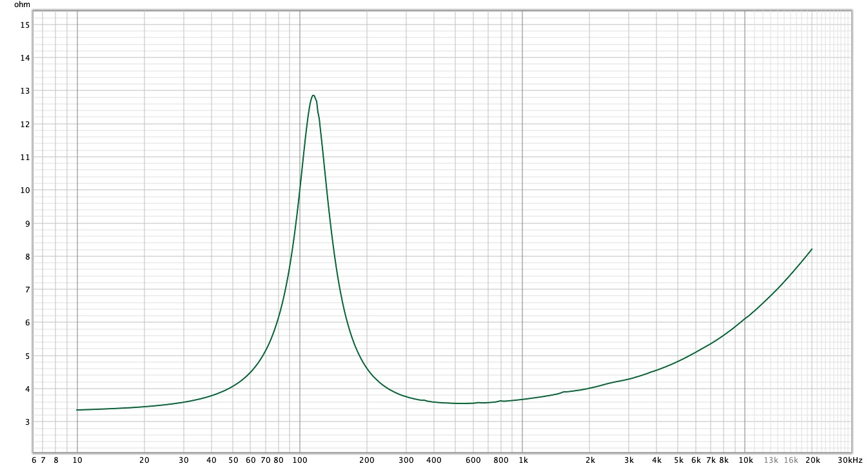The image size is (868, 468).
Task: Click the 600 frequency axis label
Action: click(x=473, y=460)
